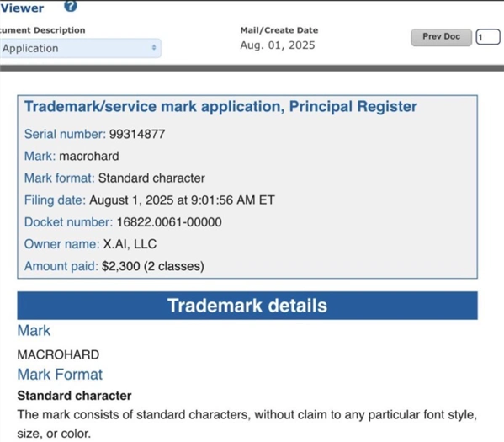Screen dimensions: 504x442
Task: Click the Mark format Standard character text
Action: [x=151, y=178]
